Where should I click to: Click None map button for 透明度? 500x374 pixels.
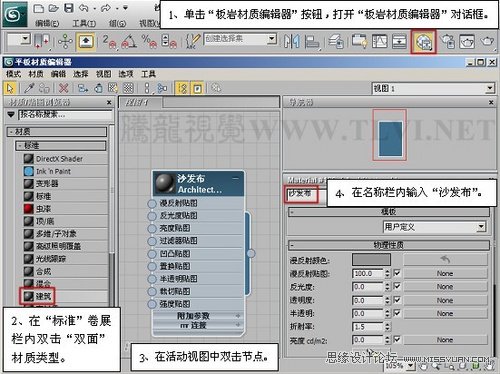point(445,300)
